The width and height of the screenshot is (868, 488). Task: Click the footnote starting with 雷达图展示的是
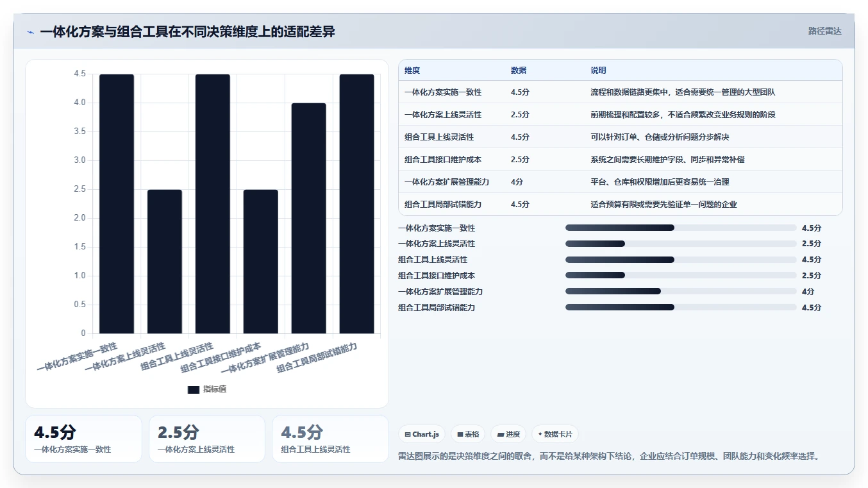(x=609, y=457)
